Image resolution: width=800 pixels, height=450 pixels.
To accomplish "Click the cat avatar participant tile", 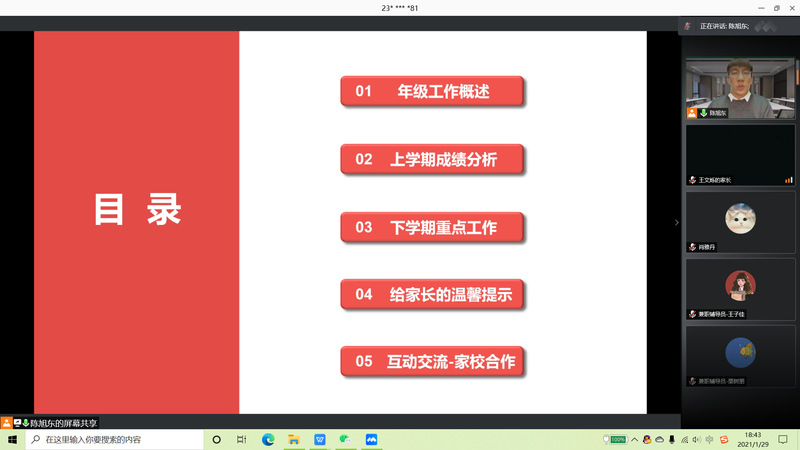I will coord(740,220).
